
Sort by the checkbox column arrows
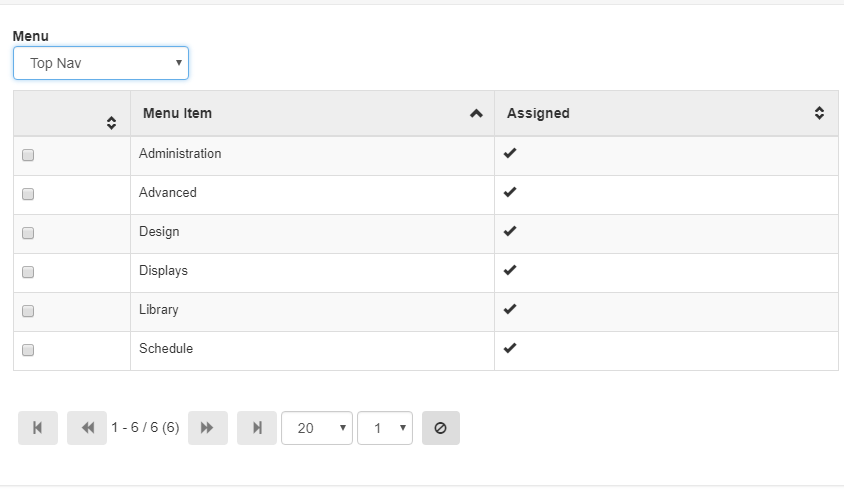[x=111, y=123]
